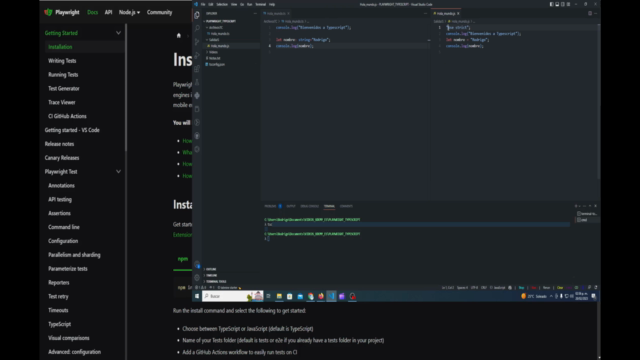Image resolution: width=640 pixels, height=360 pixels.
Task: Open the Customize Layout icon in VS Code
Action: point(568,4)
